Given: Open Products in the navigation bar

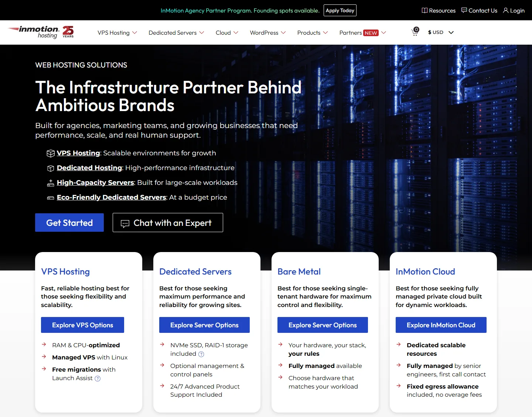Looking at the screenshot, I should [x=309, y=32].
